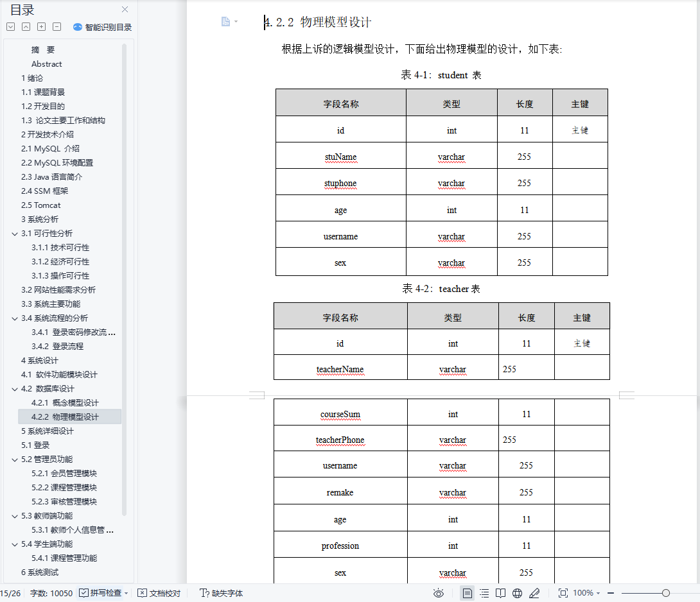The width and height of the screenshot is (700, 602).
Task: Go to 4.2.1 概念模型设计 in outline
Action: [x=65, y=403]
